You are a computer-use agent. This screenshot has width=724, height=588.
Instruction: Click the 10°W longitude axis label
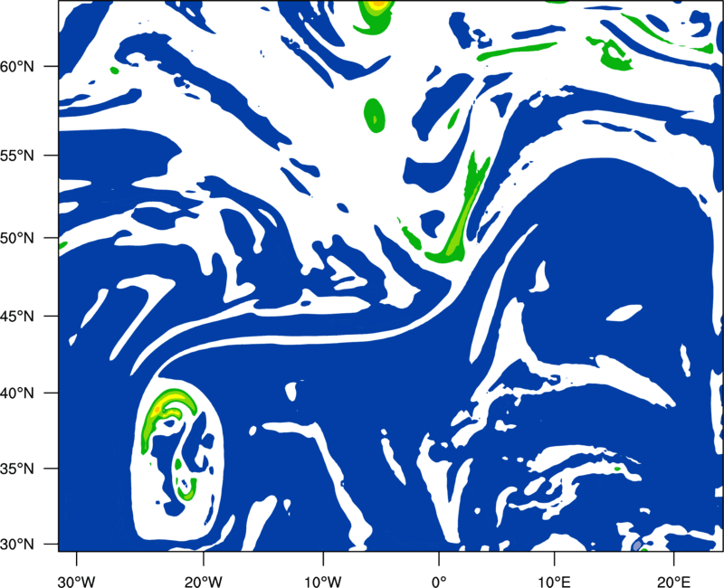click(x=323, y=582)
